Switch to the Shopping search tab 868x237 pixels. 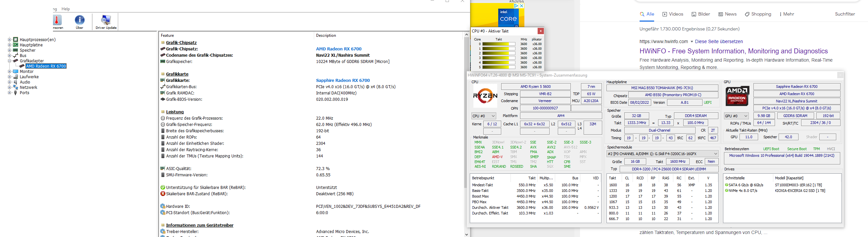[758, 14]
